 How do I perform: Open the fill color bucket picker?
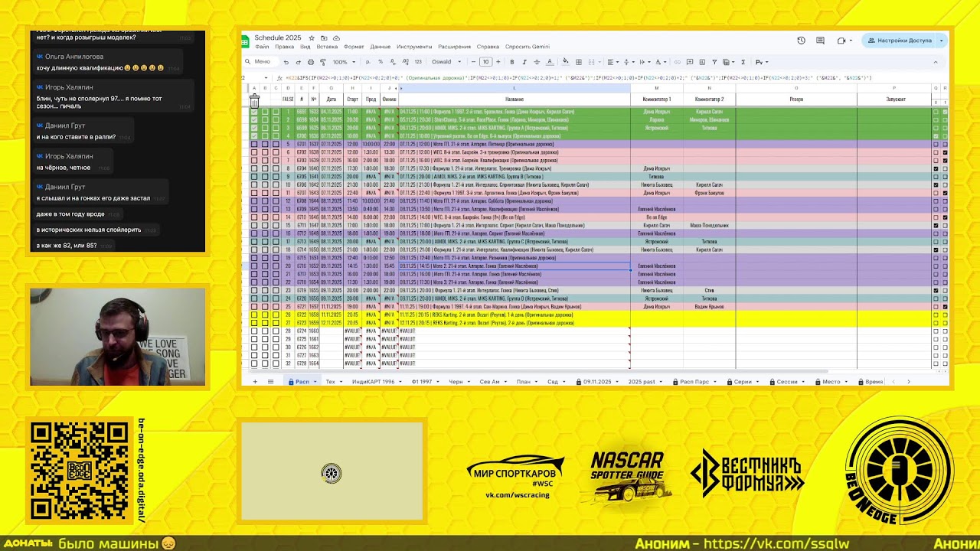click(x=566, y=62)
